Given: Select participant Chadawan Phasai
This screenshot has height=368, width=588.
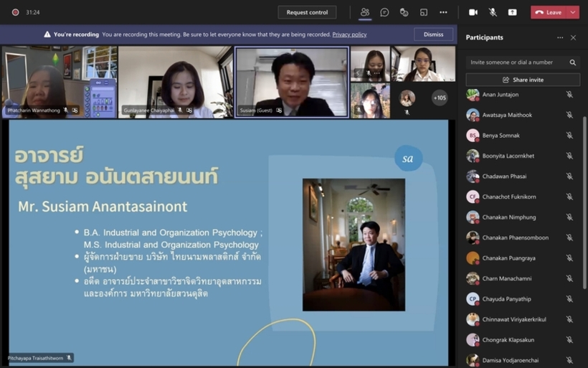Looking at the screenshot, I should [x=521, y=176].
